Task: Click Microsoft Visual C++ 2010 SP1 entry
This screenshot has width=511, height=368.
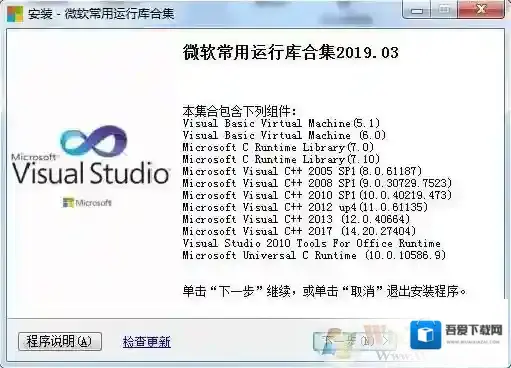Action: click(x=317, y=195)
